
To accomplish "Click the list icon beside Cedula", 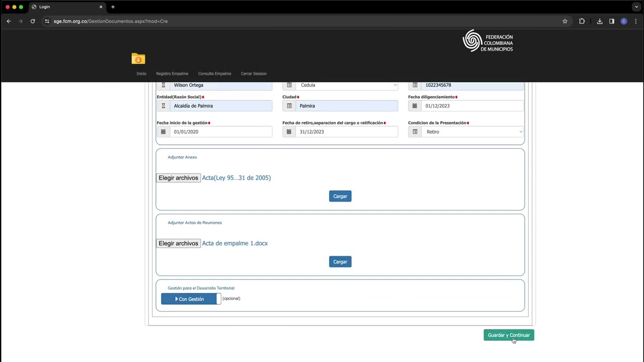I will (x=289, y=85).
